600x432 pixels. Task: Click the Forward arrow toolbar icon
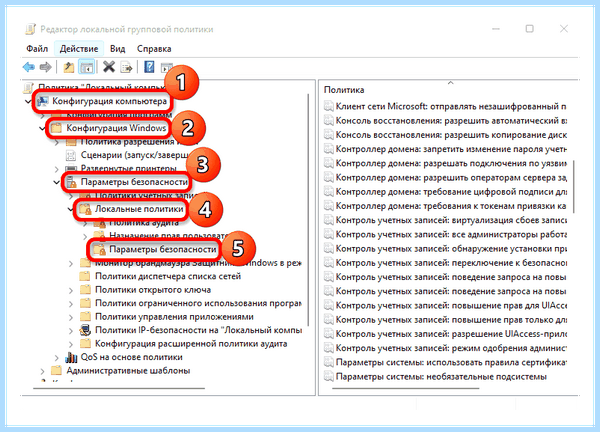(46, 67)
